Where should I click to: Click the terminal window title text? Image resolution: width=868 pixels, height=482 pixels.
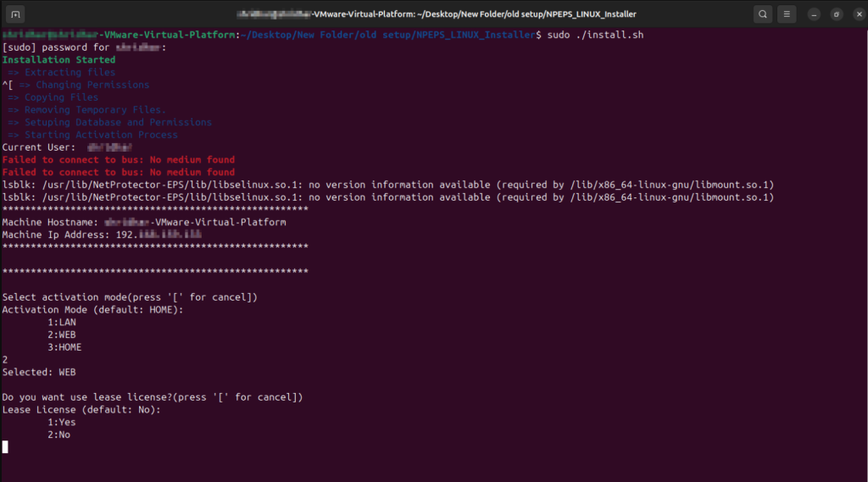[436, 14]
